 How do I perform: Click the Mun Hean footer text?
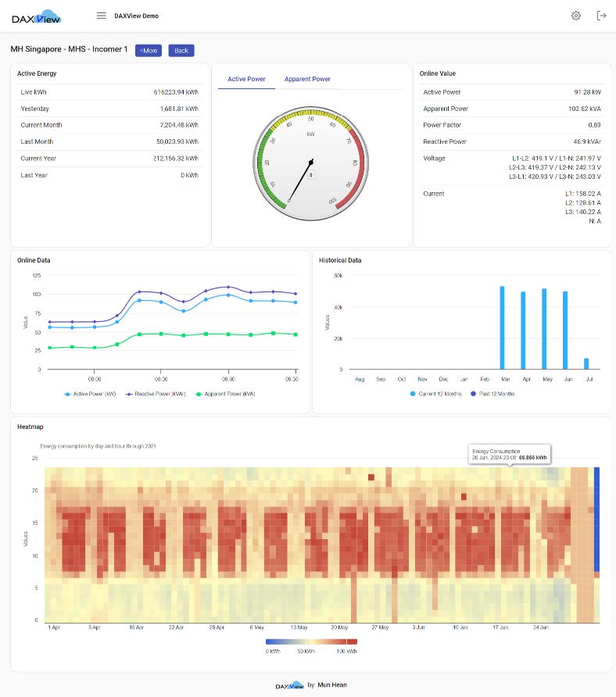(332, 684)
